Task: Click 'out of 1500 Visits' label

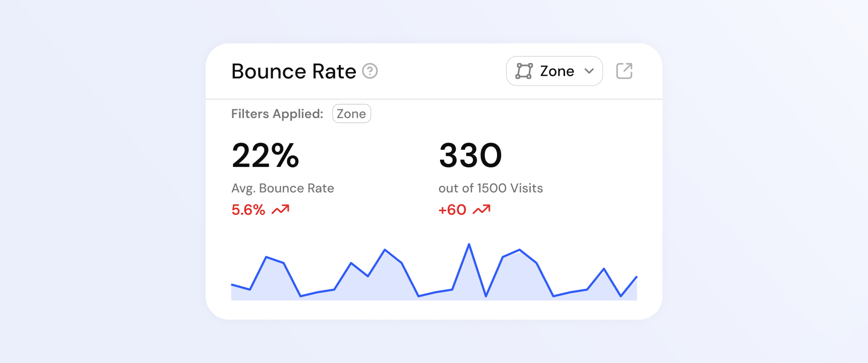Action: 490,188
